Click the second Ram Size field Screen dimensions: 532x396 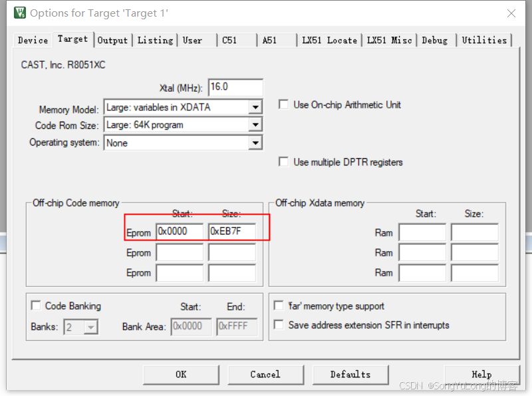(475, 252)
